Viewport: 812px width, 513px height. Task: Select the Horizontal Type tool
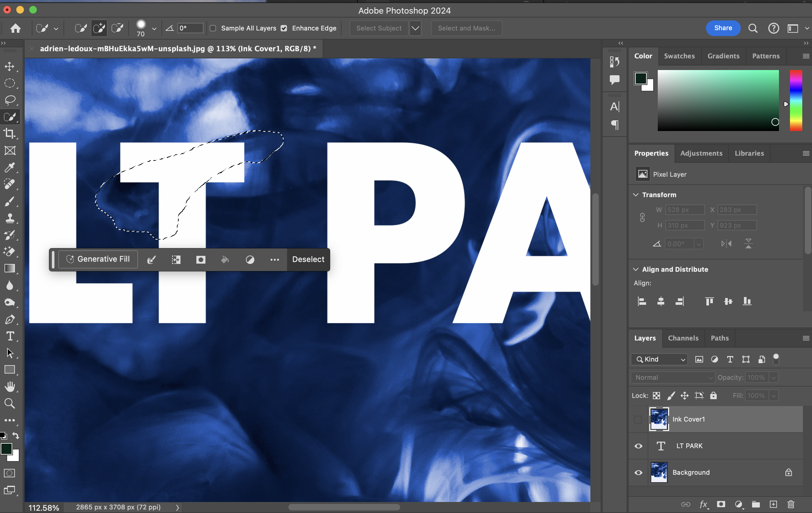coord(10,336)
